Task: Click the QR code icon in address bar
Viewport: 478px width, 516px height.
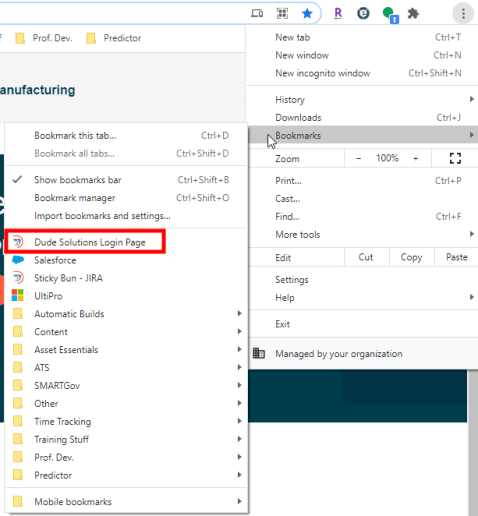Action: [x=282, y=13]
